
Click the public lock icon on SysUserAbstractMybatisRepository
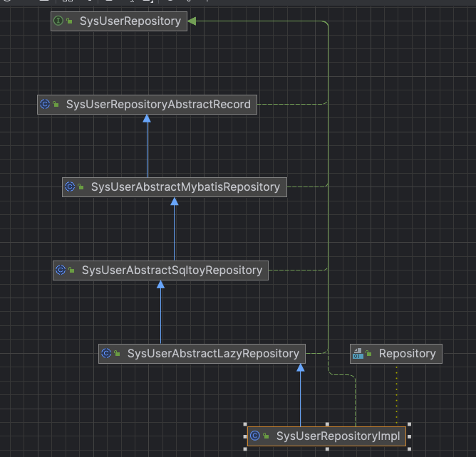click(x=81, y=187)
